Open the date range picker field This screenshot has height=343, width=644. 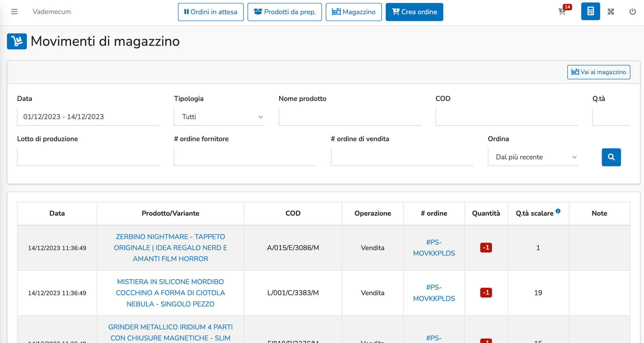click(x=88, y=117)
